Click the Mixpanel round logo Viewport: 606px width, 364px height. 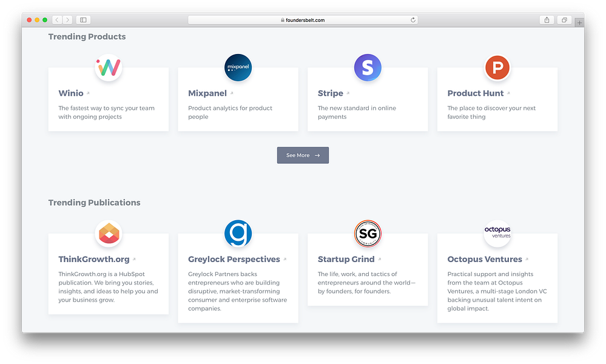click(238, 67)
